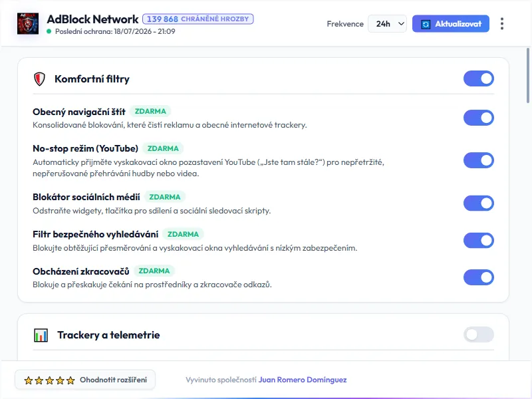Click the red shield icon beside Komfortní filtry

(x=39, y=79)
